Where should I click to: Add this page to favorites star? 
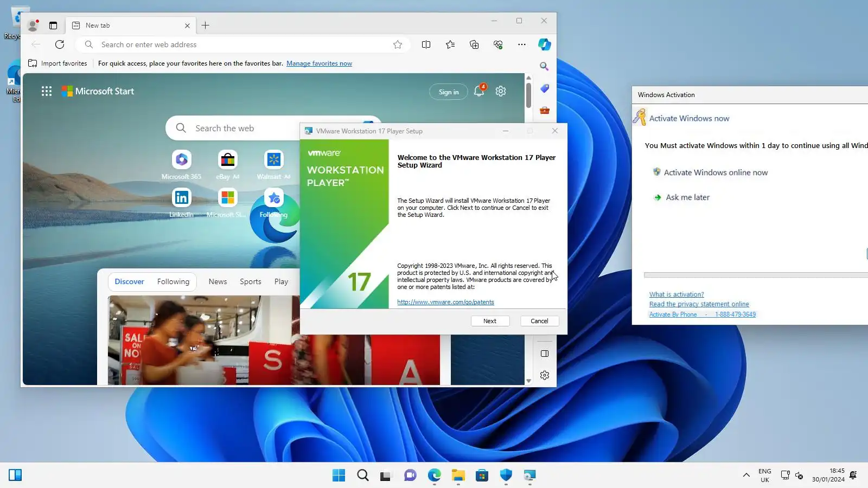tap(398, 44)
